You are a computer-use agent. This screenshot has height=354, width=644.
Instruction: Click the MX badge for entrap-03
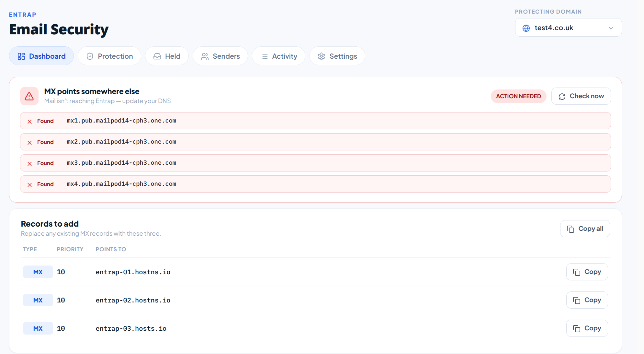(38, 328)
